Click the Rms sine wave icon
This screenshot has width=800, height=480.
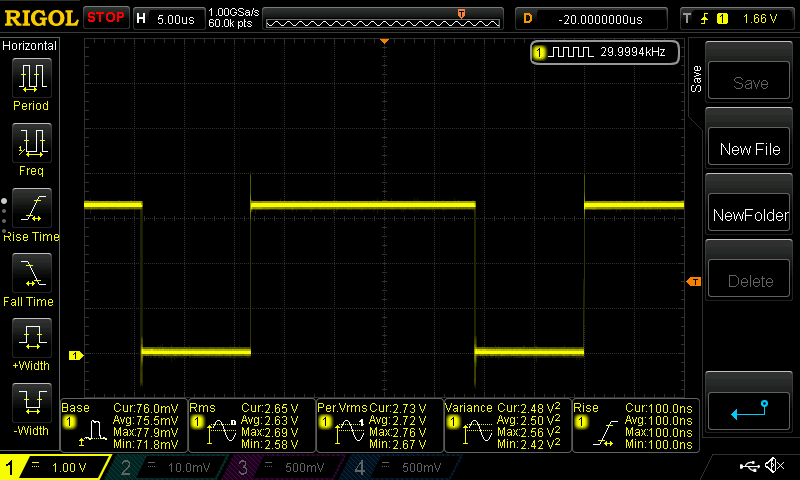tap(221, 433)
